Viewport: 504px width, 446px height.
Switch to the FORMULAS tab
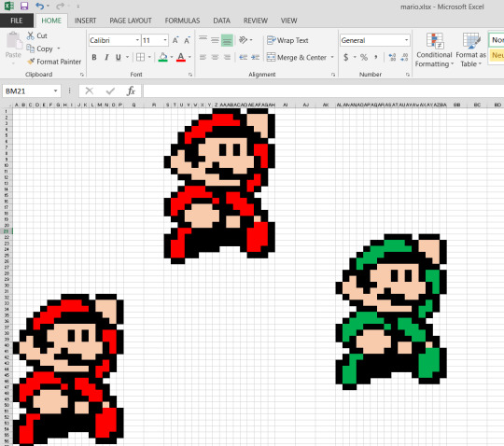pos(182,21)
